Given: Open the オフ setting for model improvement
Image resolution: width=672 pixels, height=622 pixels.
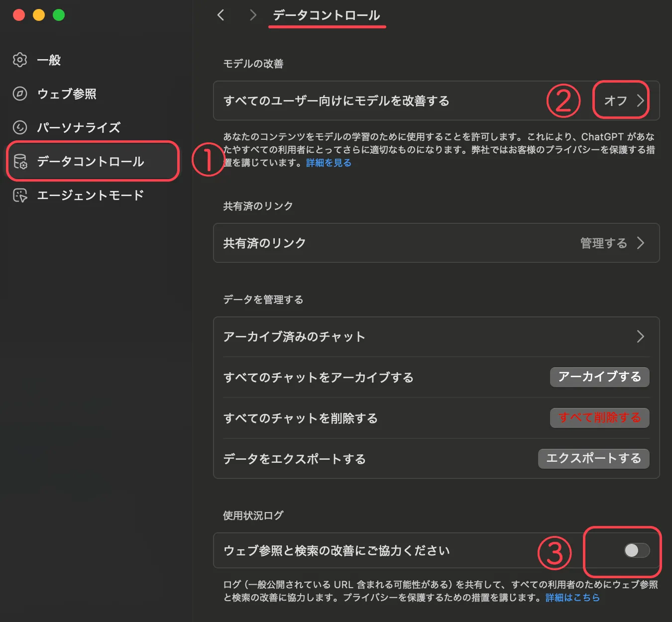Looking at the screenshot, I should 622,101.
